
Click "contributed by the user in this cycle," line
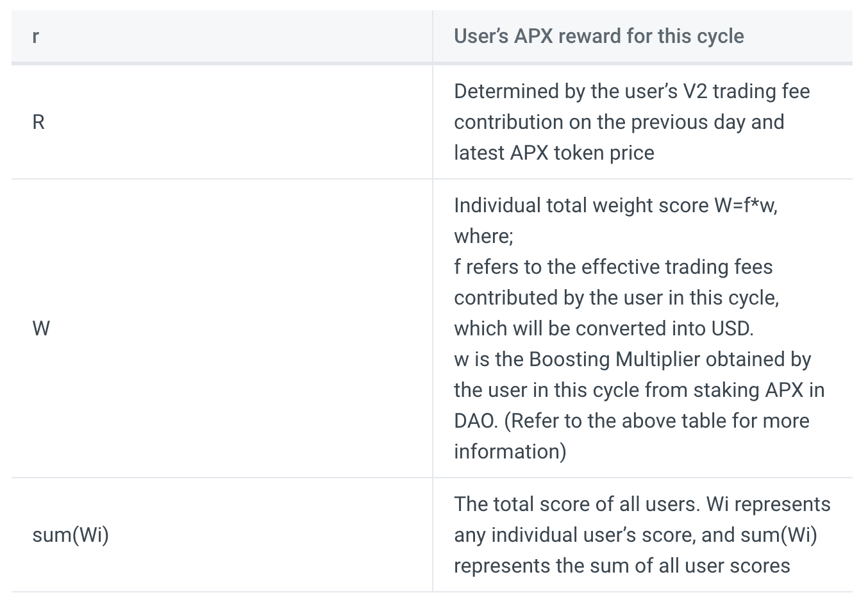coord(616,298)
